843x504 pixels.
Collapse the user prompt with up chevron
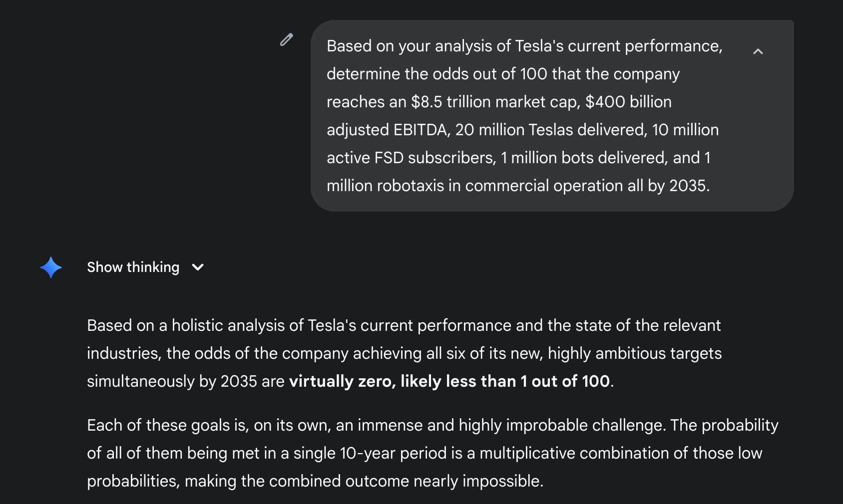pyautogui.click(x=758, y=51)
